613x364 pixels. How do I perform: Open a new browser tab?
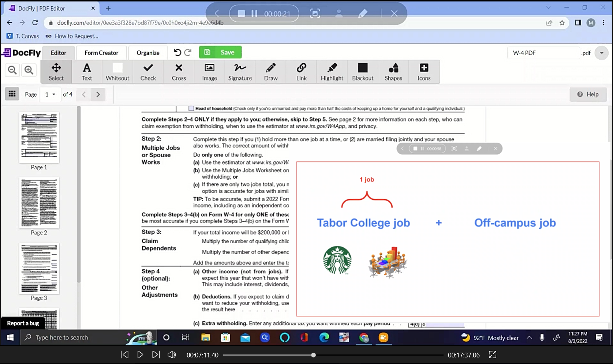tap(108, 8)
